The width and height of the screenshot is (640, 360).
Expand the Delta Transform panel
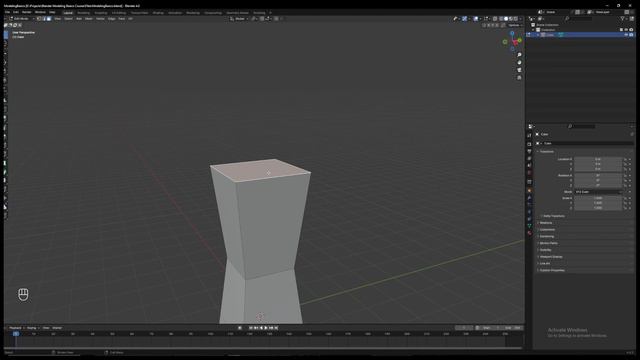coord(553,216)
